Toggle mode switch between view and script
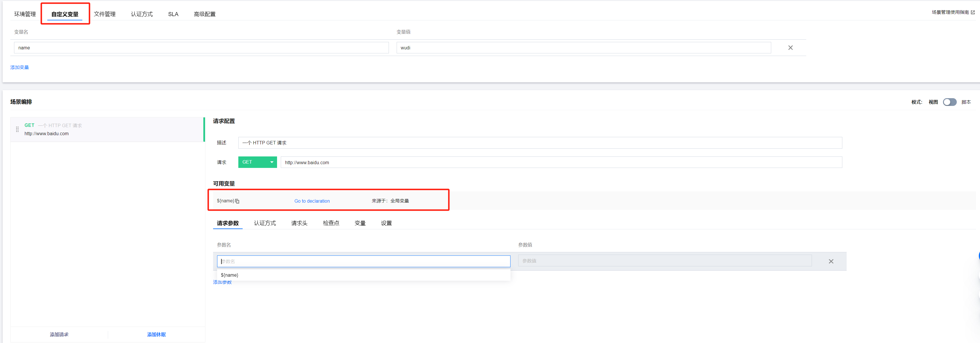The image size is (980, 343). pos(949,102)
